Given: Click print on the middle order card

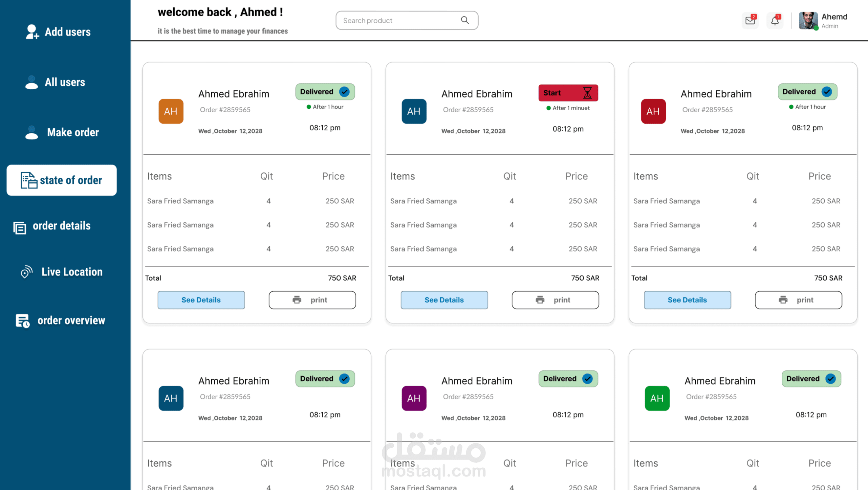Looking at the screenshot, I should pyautogui.click(x=555, y=300).
